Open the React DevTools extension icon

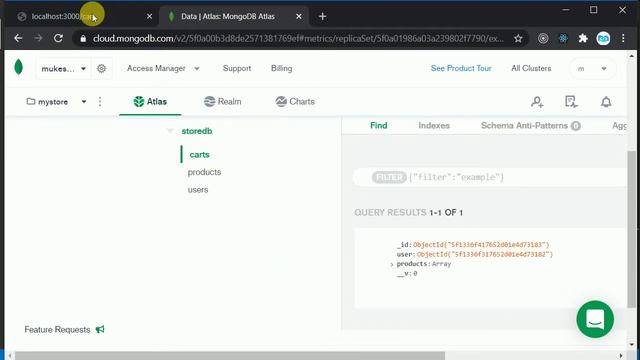tap(563, 38)
